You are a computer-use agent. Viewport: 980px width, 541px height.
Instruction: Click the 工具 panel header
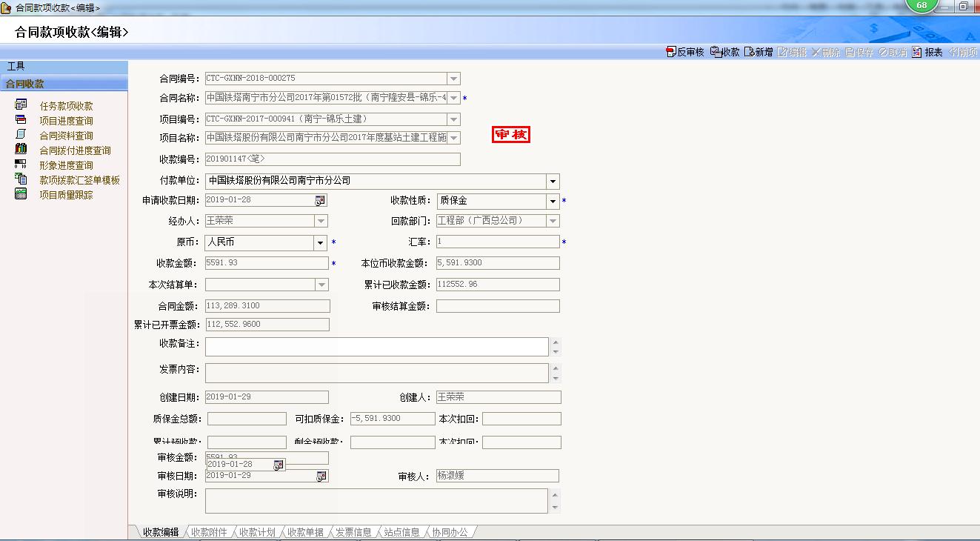tap(64, 67)
